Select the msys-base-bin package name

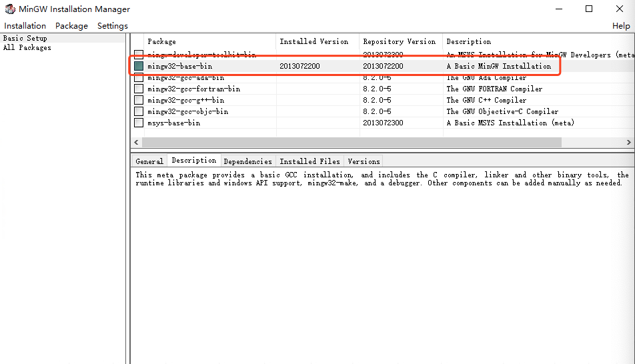(x=173, y=123)
